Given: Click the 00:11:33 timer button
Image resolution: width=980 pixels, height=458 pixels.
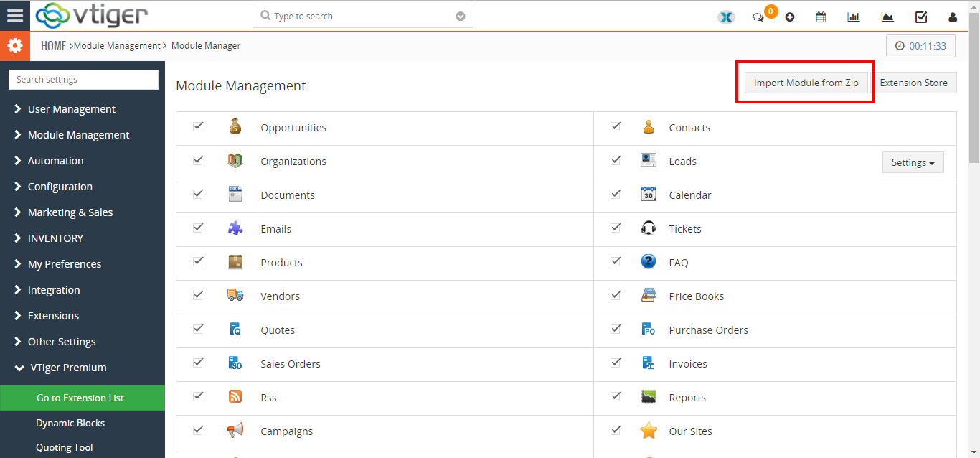Looking at the screenshot, I should pyautogui.click(x=921, y=46).
